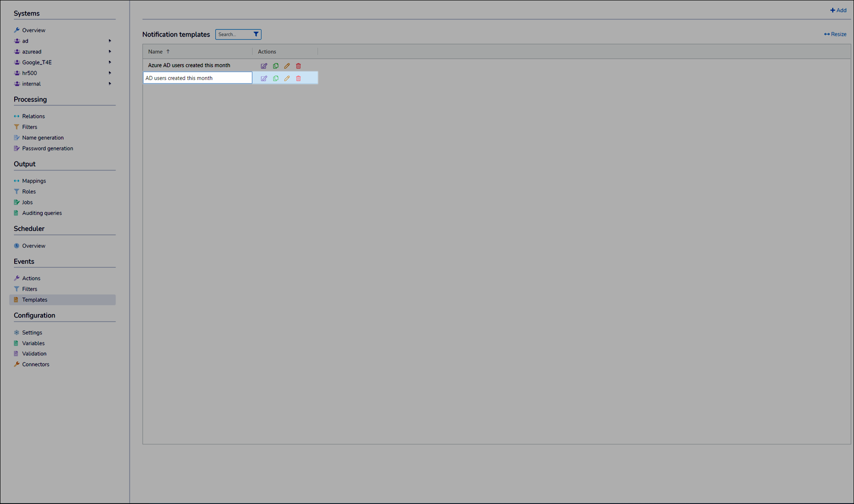
Task: Click the Connectors wrench icon
Action: tap(16, 364)
